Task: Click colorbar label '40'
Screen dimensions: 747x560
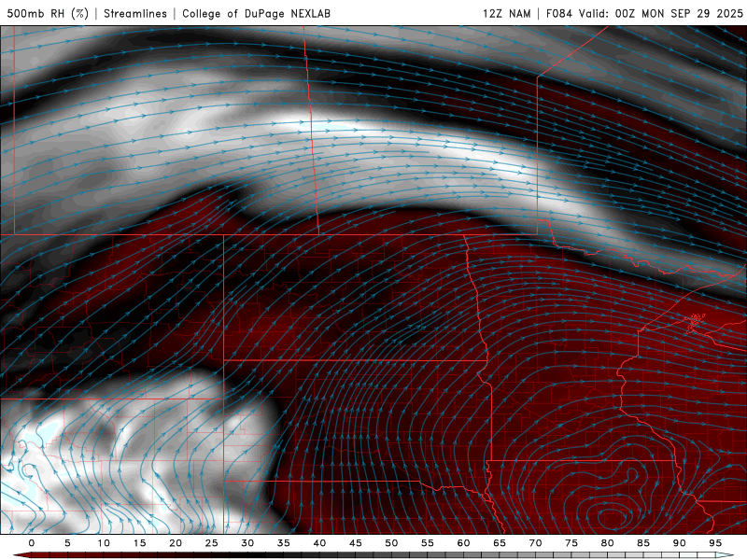Action: pos(319,543)
